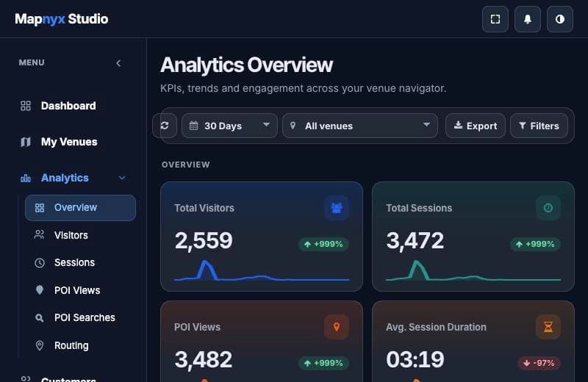Viewport: 588px width, 382px height.
Task: Click POI Views pin icon
Action: [x=337, y=326]
